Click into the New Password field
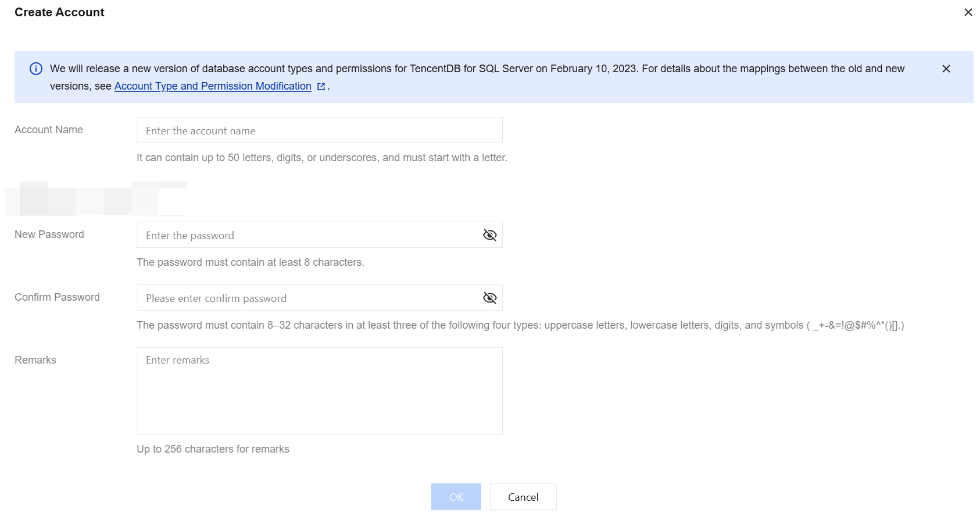 pyautogui.click(x=308, y=235)
